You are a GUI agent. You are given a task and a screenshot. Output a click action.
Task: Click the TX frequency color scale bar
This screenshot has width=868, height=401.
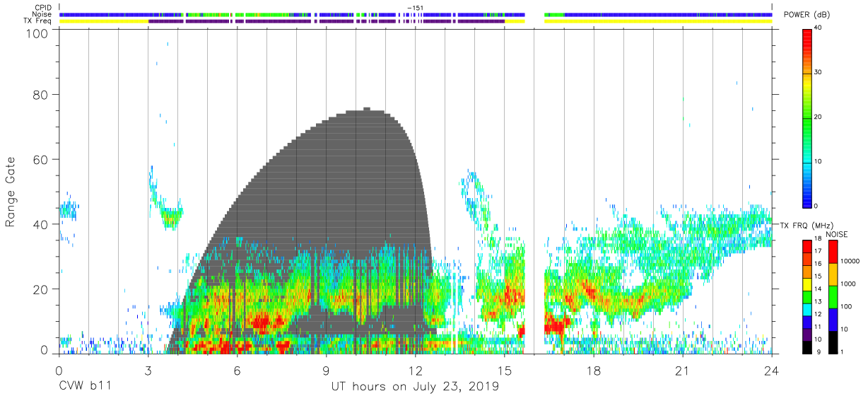[x=807, y=296]
